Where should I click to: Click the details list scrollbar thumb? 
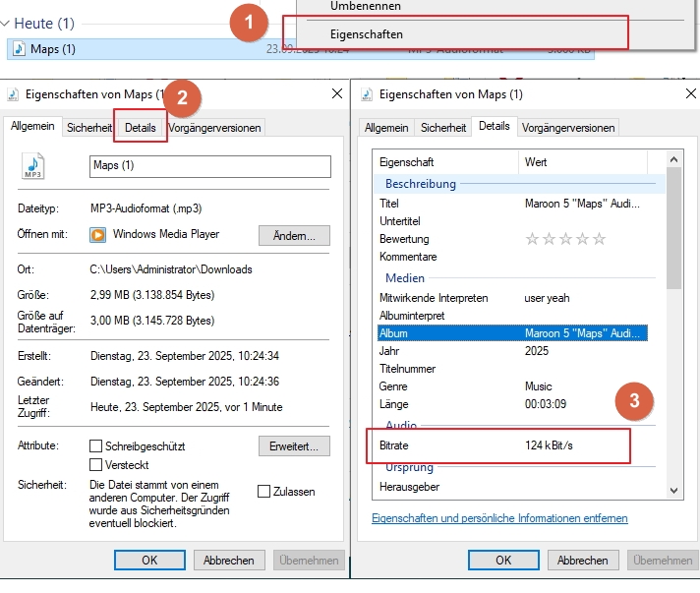674,228
